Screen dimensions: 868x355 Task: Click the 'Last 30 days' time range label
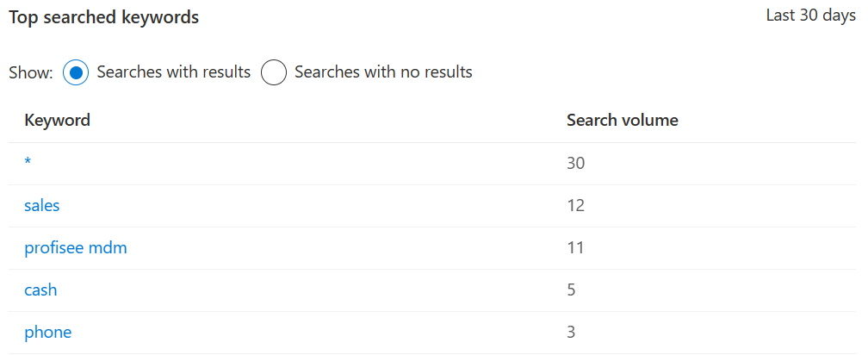(x=810, y=16)
